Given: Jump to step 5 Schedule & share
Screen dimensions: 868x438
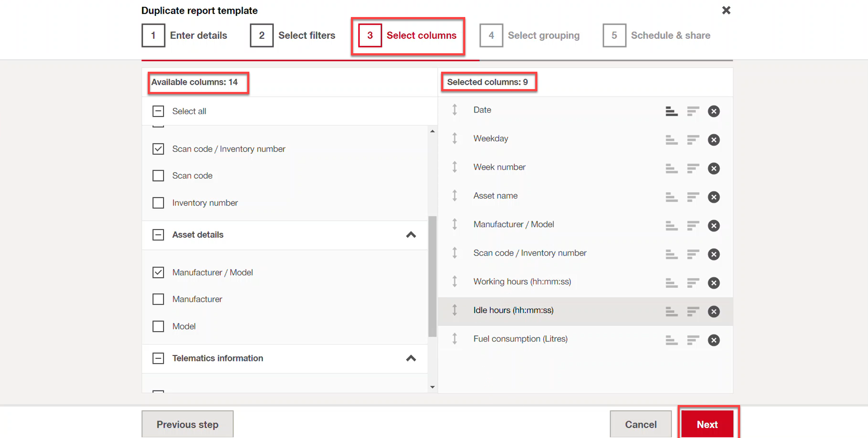Looking at the screenshot, I should pos(656,35).
